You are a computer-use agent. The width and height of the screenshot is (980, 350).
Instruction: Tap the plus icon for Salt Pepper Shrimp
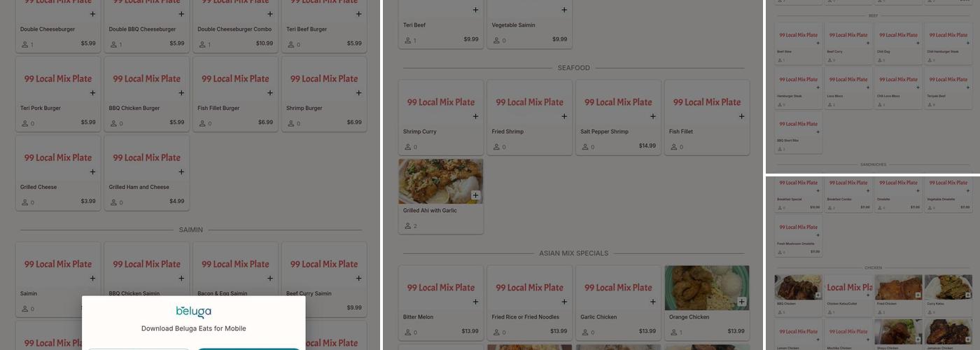[x=653, y=117]
